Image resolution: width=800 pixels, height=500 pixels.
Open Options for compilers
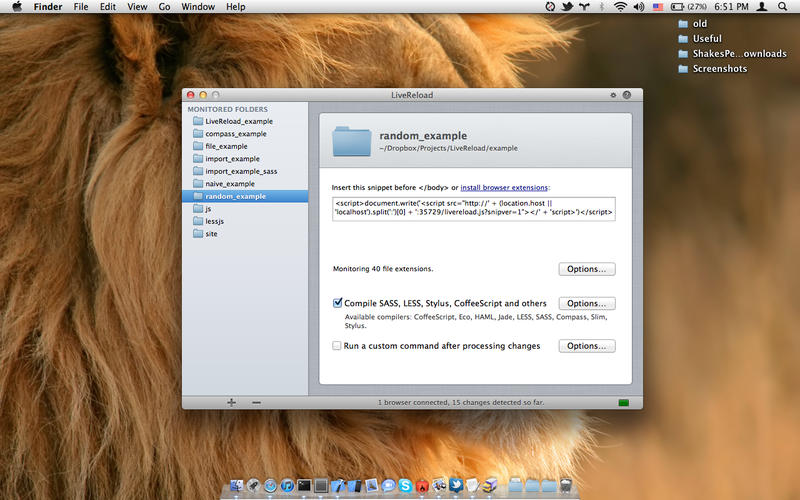[587, 303]
